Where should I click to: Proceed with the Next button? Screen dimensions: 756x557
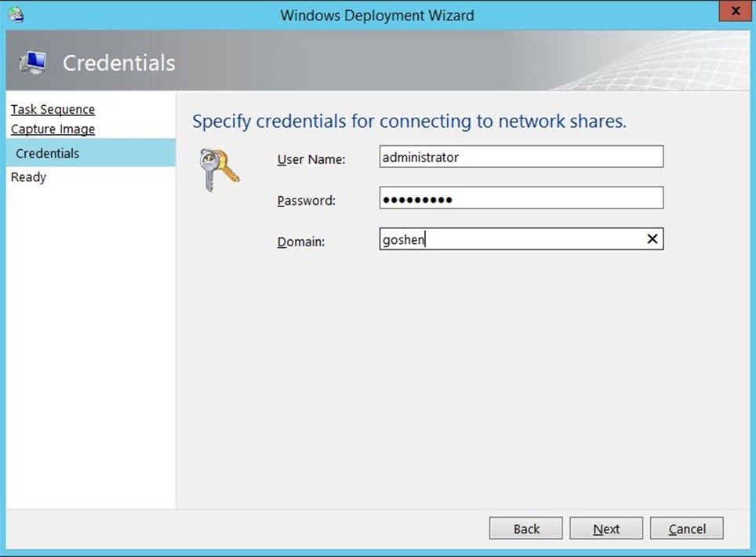click(606, 529)
